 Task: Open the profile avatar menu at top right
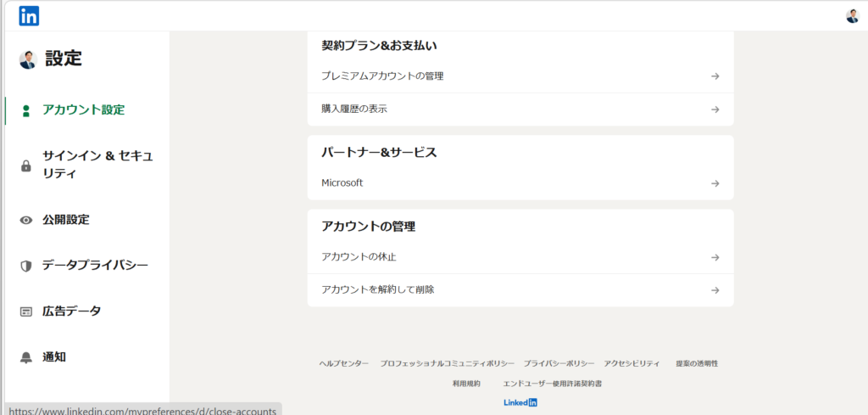(852, 16)
